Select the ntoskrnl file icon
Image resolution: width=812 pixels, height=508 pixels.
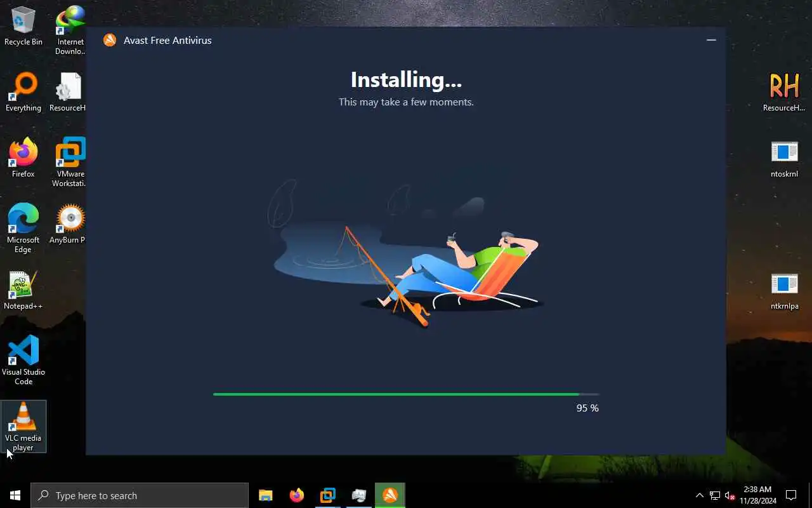(x=784, y=159)
